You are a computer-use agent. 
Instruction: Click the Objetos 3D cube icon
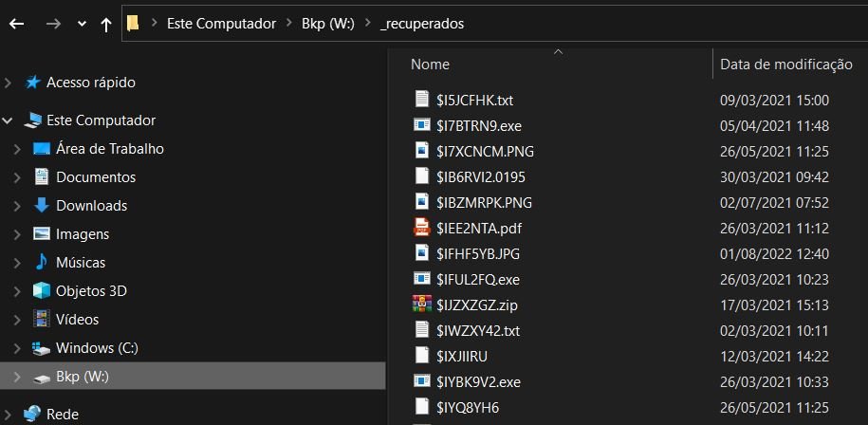click(x=42, y=290)
